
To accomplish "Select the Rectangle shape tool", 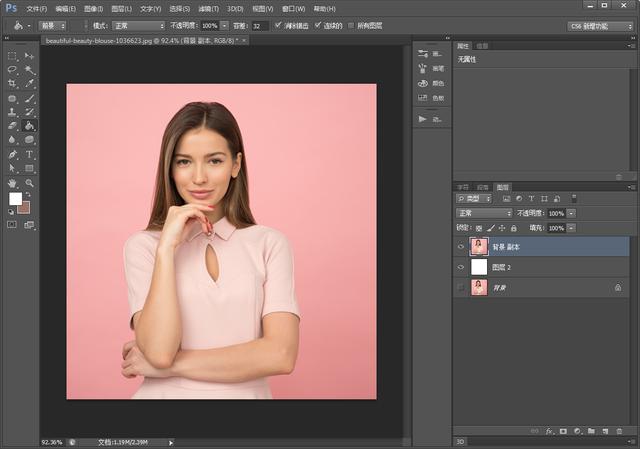I will (29, 168).
